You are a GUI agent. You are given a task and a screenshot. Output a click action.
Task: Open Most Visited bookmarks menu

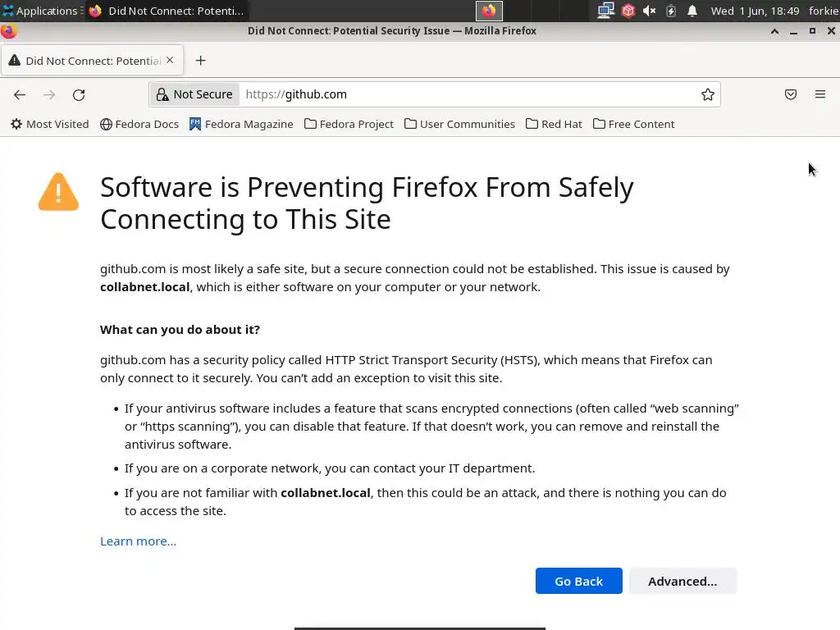(49, 124)
